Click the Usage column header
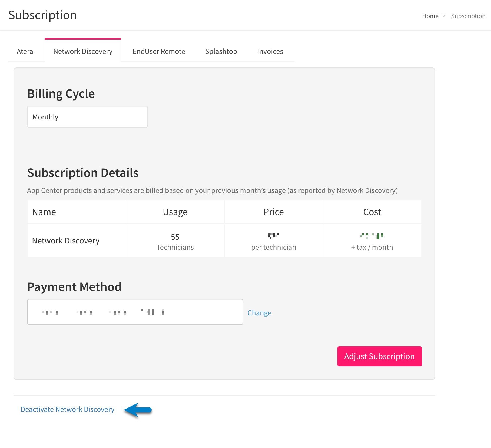This screenshot has width=491, height=448. [x=175, y=212]
